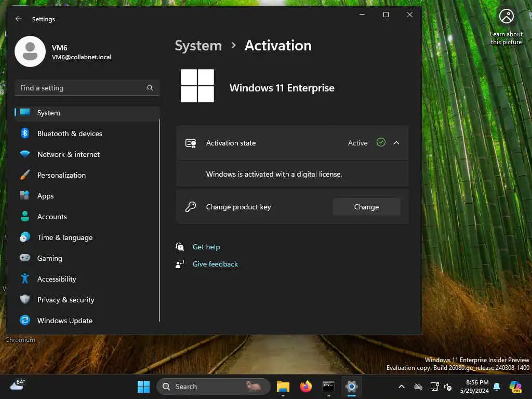
Task: Click the muted volume tray icon
Action: click(x=448, y=387)
